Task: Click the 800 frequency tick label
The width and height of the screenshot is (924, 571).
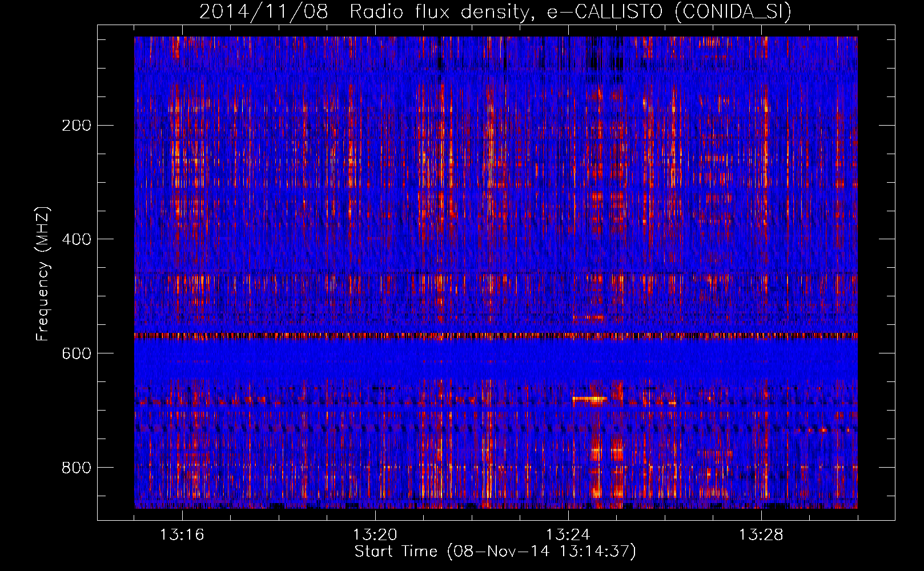Action: point(77,468)
